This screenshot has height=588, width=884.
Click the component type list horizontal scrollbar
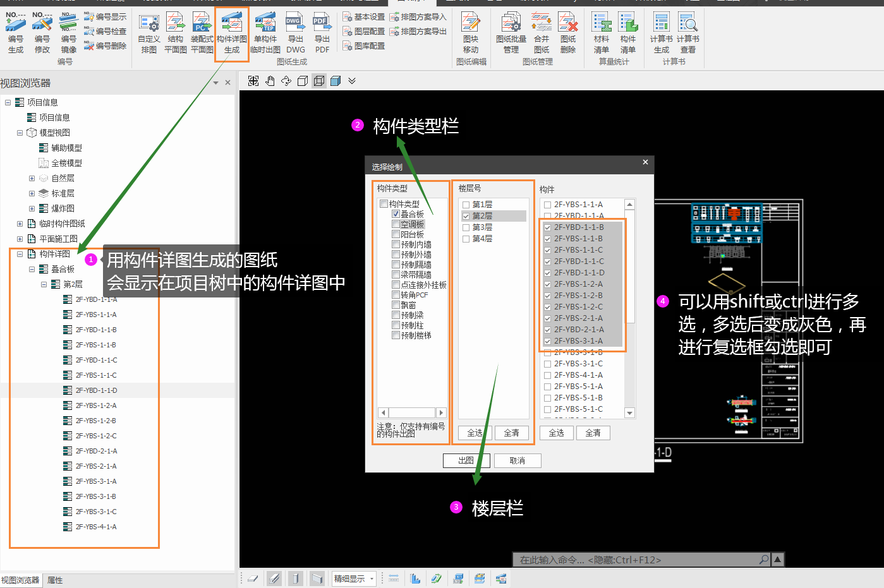tap(411, 412)
